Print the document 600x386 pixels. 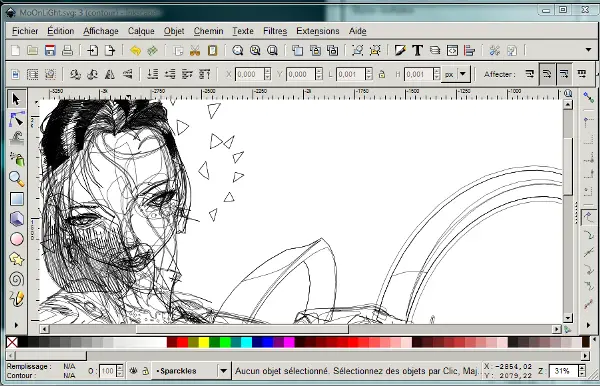coord(67,50)
